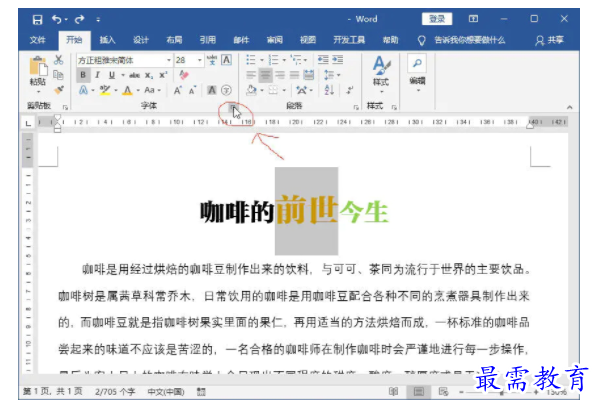
Task: Collapse the ribbon with the chevron
Action: (x=570, y=107)
